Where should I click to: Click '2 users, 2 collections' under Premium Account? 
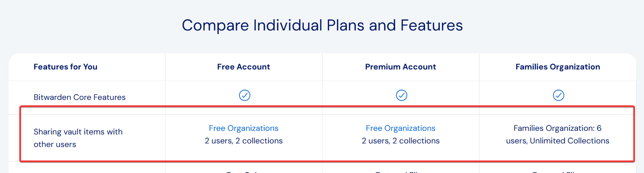tap(400, 141)
